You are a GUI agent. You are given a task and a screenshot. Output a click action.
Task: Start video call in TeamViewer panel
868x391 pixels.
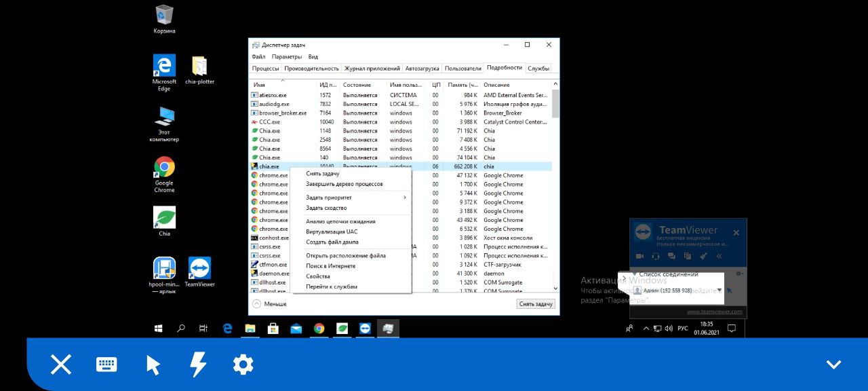click(x=639, y=256)
